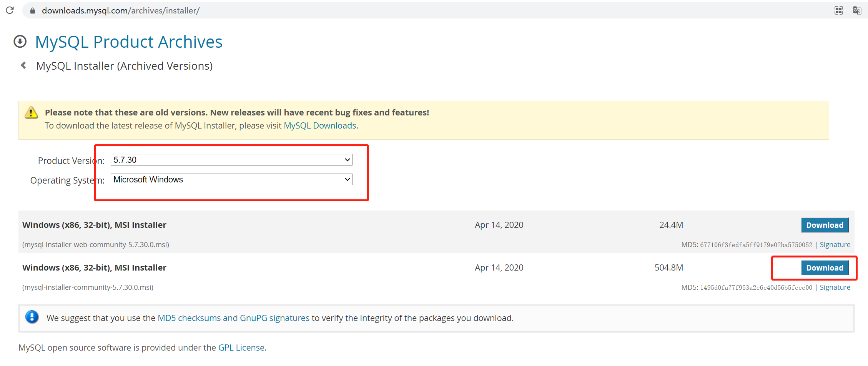Open the QR code icon in address bar
This screenshot has height=366, width=868.
click(x=839, y=10)
